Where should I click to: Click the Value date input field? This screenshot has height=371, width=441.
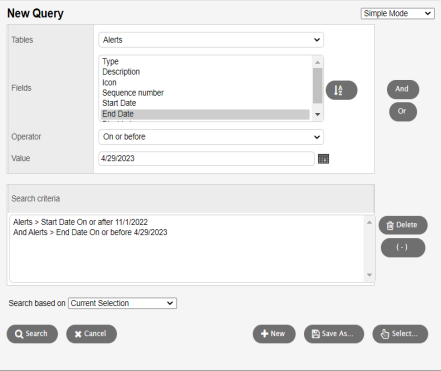coord(206,158)
